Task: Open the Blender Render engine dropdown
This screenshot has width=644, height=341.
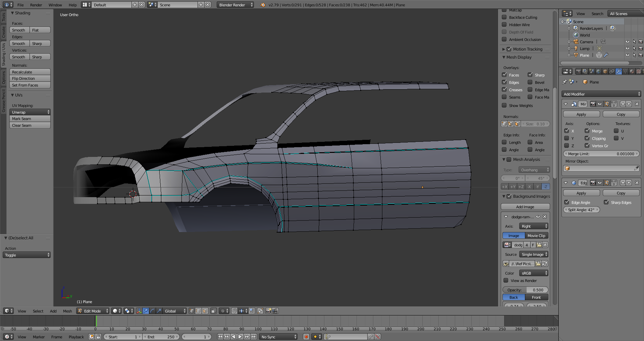Action: click(235, 5)
